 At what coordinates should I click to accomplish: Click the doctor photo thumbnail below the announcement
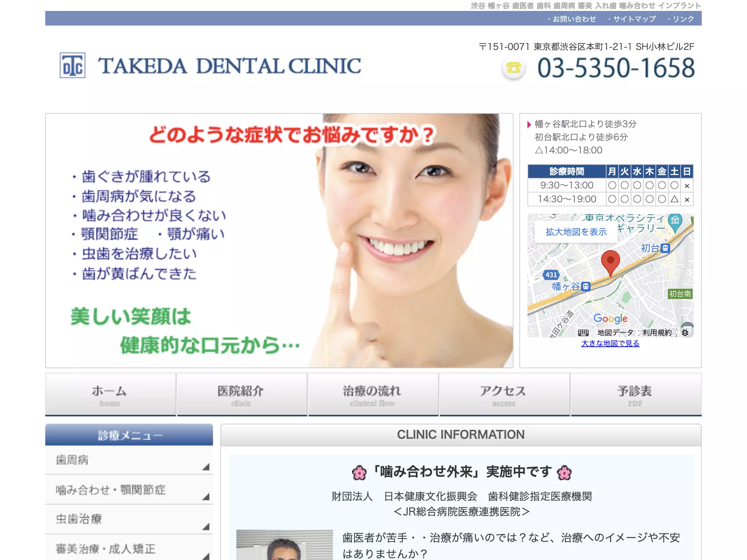(x=285, y=545)
